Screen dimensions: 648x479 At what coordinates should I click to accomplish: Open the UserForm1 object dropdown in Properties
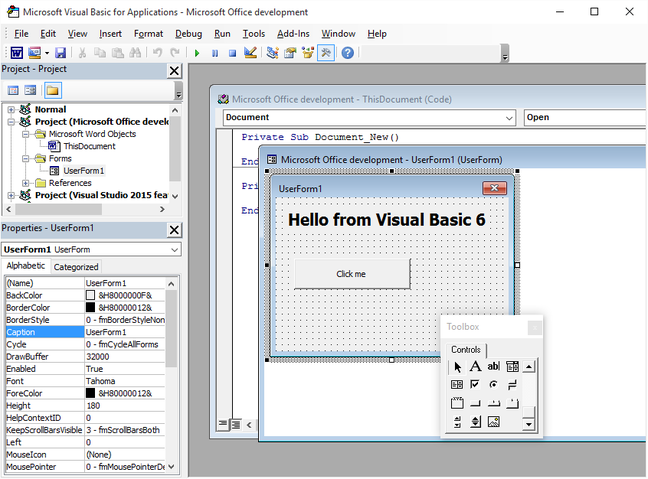pos(174,250)
